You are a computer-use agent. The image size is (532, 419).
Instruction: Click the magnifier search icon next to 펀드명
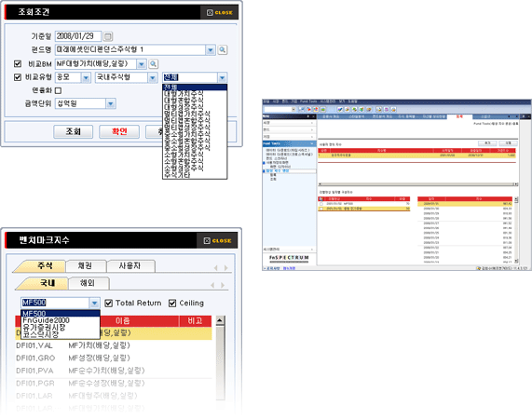(x=223, y=50)
